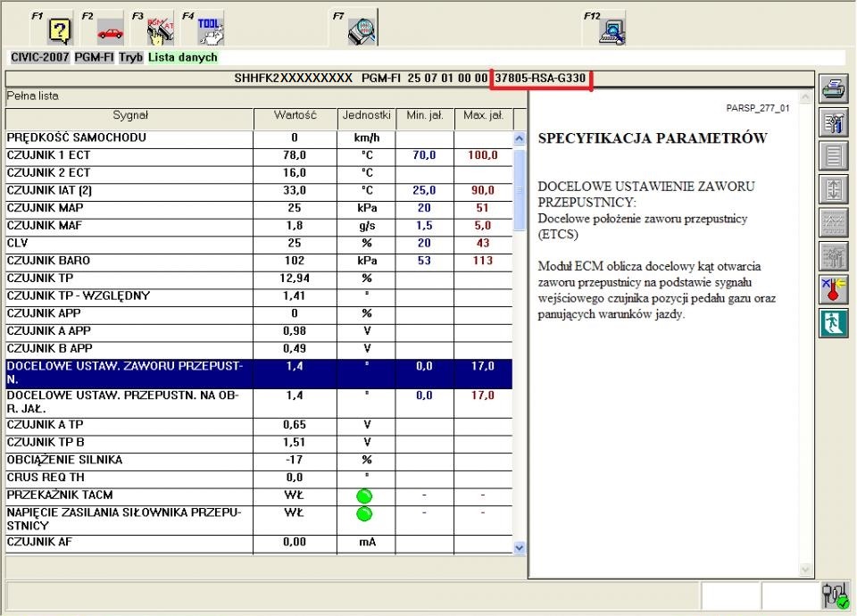Viewport: 857px width, 616px height.
Task: Click the Sygnał column header
Action: coord(129,119)
